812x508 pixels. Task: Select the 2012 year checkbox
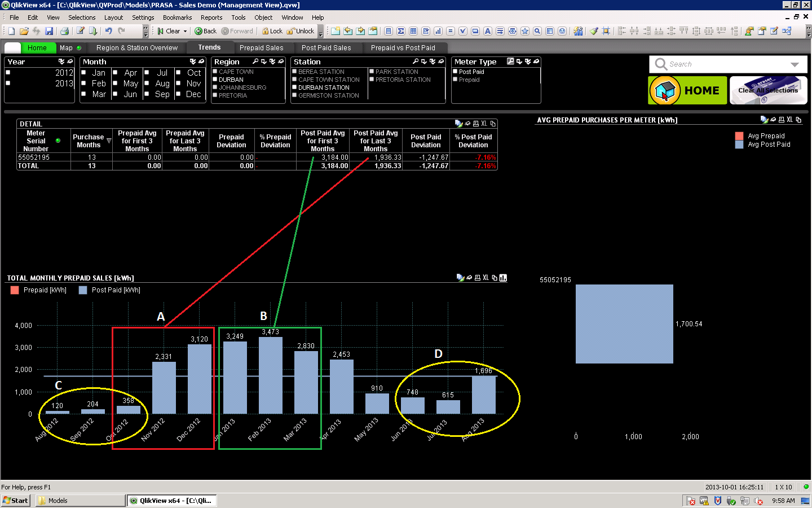tap(8, 73)
